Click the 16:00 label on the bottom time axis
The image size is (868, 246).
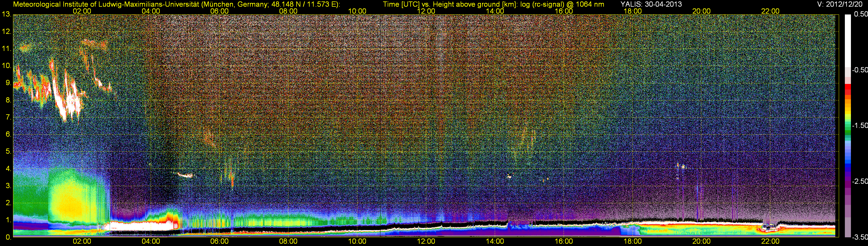click(x=564, y=241)
